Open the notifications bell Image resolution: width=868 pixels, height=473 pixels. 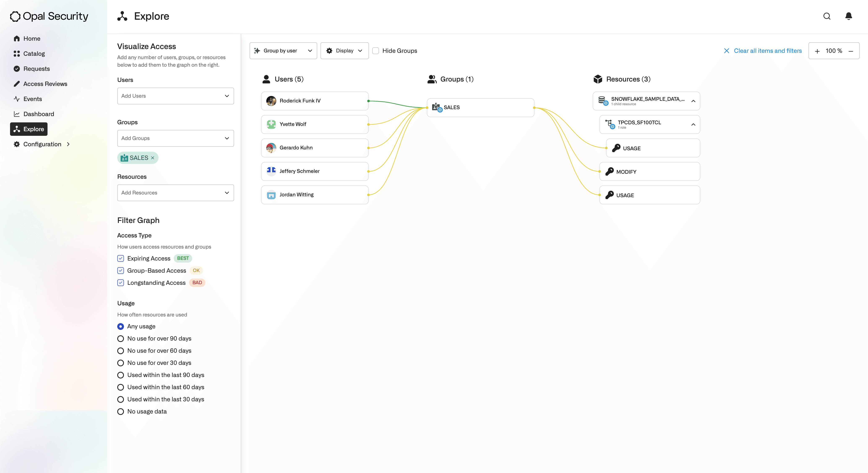click(849, 16)
